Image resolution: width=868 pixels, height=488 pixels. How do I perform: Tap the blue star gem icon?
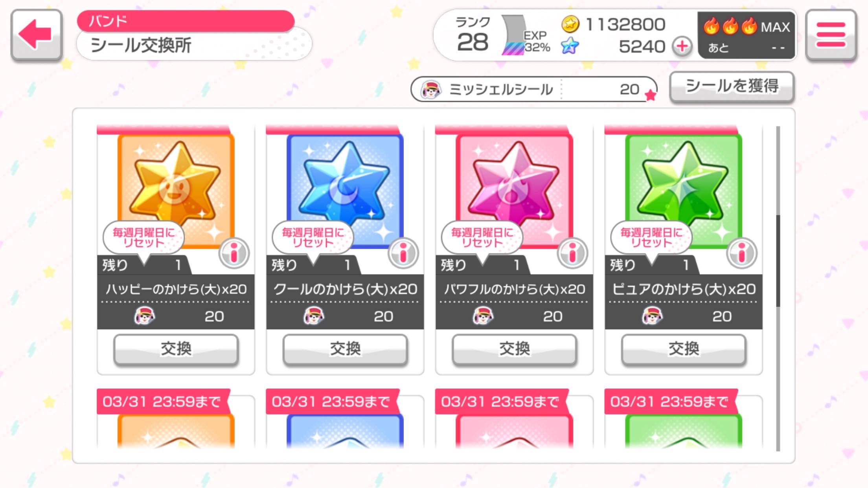pos(570,46)
